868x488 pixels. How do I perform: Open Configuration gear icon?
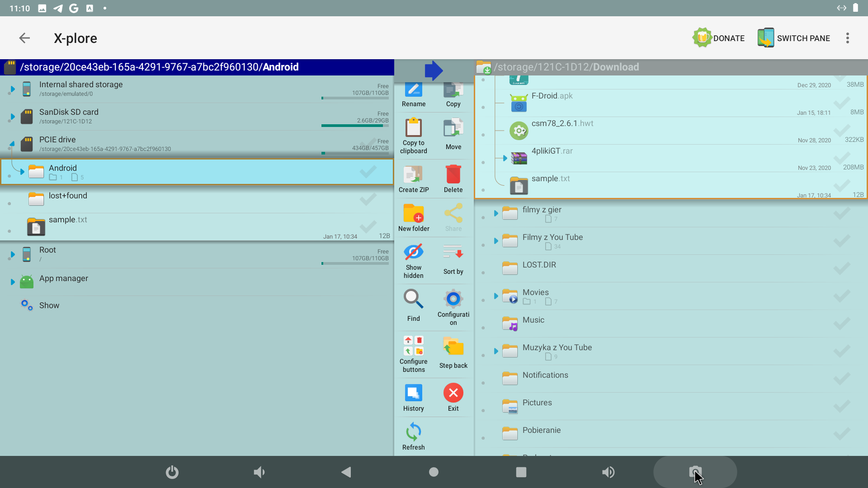point(453,299)
